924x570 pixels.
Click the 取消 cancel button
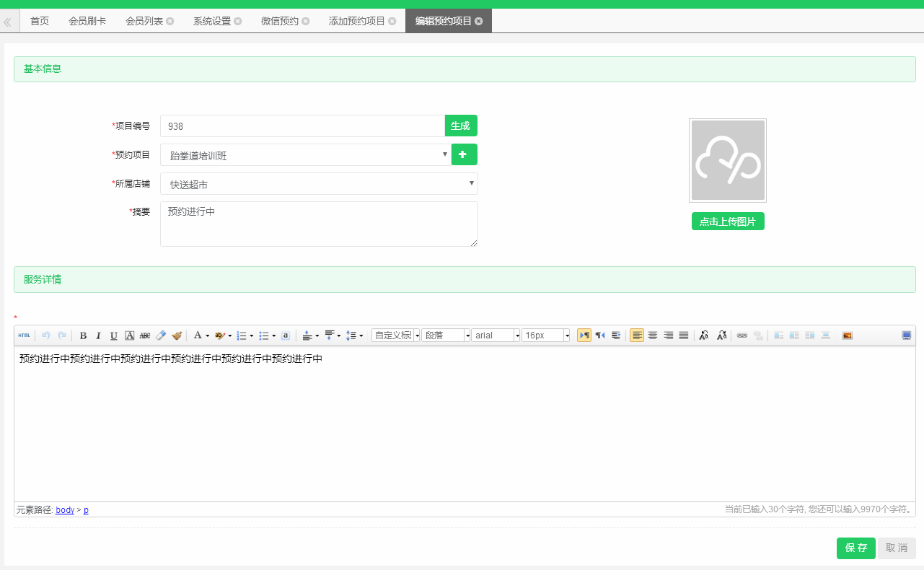click(x=897, y=548)
